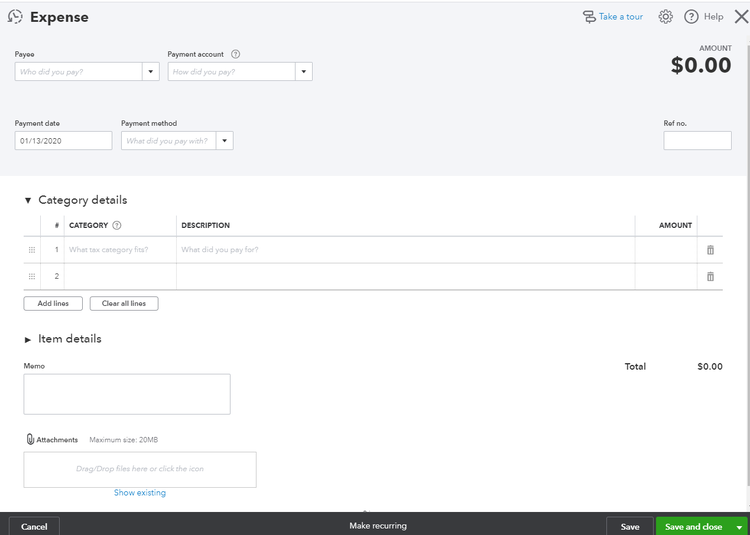Click the Take a tour link

pyautogui.click(x=620, y=17)
